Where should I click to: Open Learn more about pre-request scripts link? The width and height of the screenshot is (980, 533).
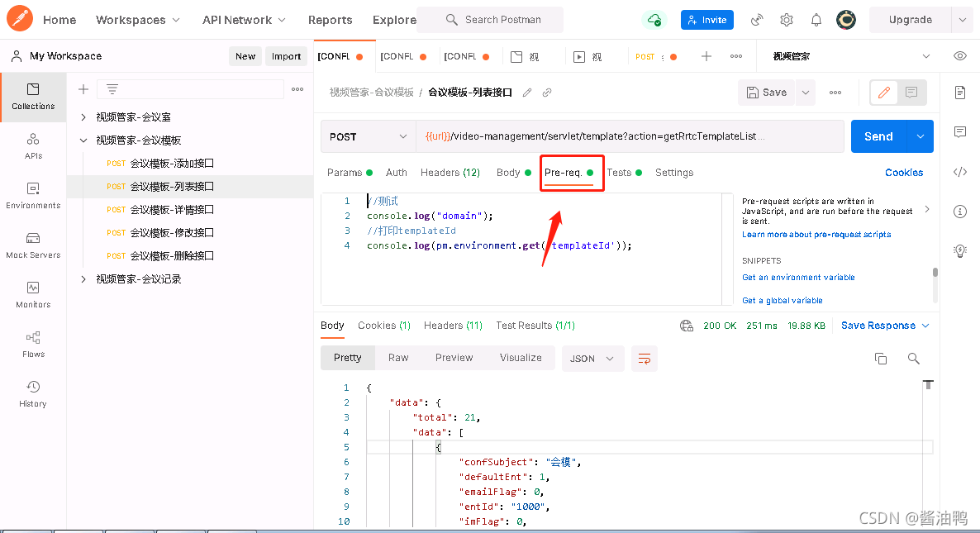pos(816,235)
